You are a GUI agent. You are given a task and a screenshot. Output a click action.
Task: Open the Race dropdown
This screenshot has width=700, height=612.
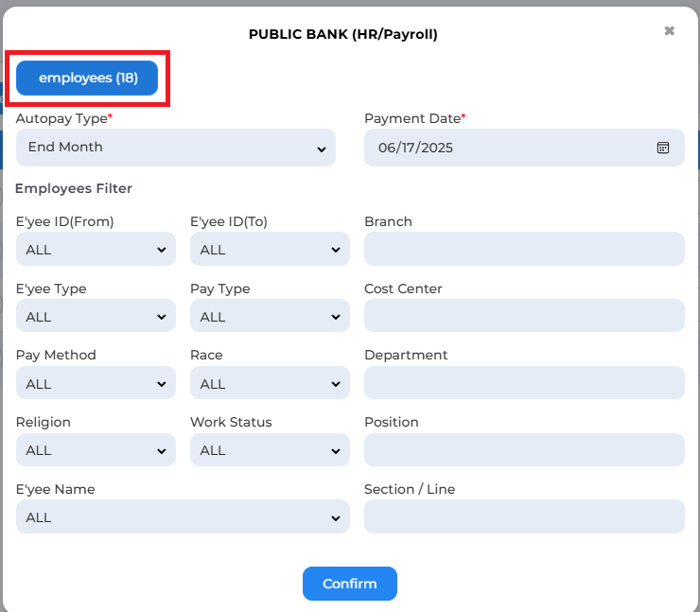(271, 383)
